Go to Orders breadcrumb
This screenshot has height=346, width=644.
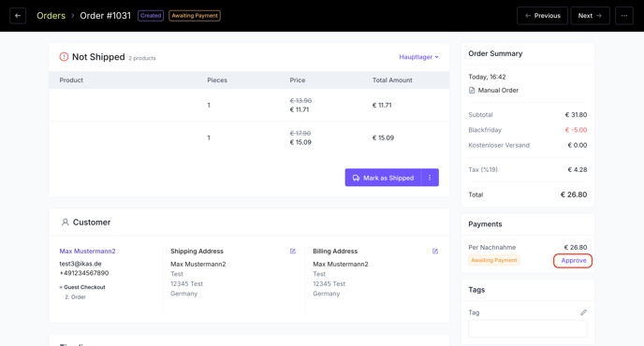51,16
